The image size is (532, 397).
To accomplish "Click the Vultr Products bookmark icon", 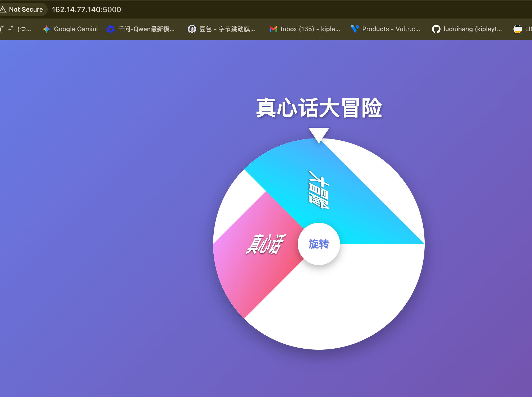I will 355,29.
